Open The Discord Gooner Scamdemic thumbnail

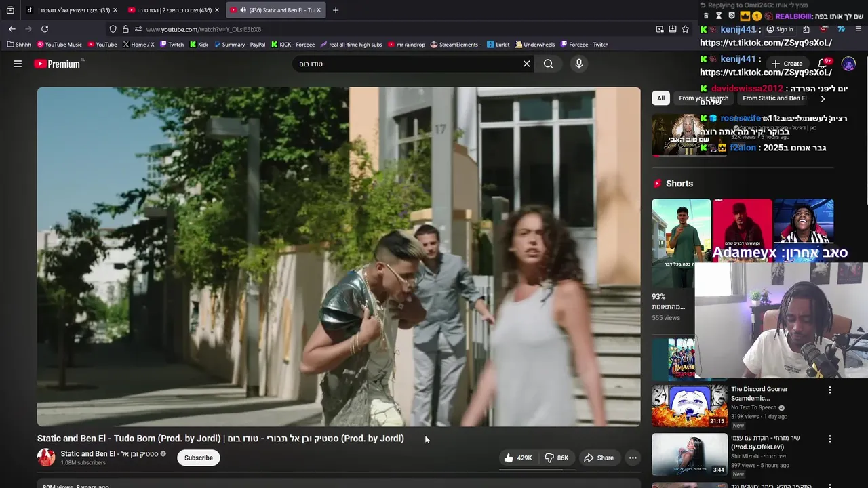click(690, 405)
